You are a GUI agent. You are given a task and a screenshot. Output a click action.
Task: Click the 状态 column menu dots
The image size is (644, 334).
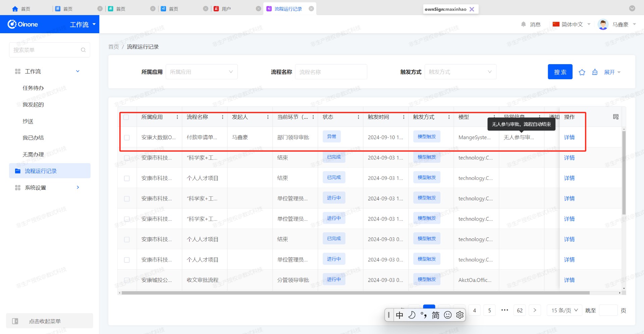[x=359, y=117]
